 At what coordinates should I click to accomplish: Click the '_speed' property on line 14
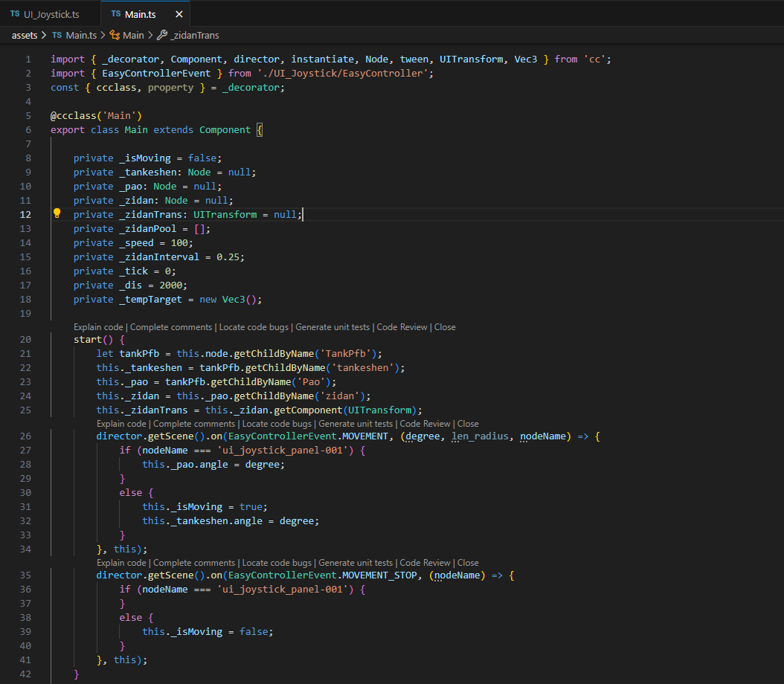[137, 243]
